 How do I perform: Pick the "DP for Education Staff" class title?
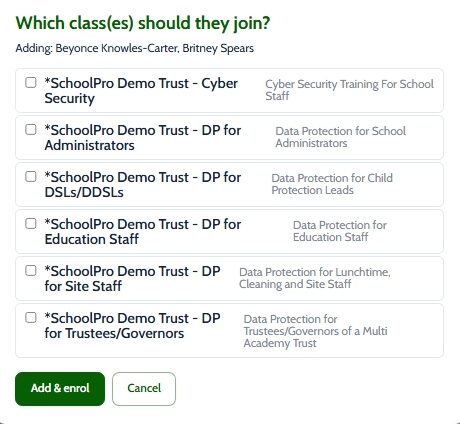pyautogui.click(x=143, y=232)
